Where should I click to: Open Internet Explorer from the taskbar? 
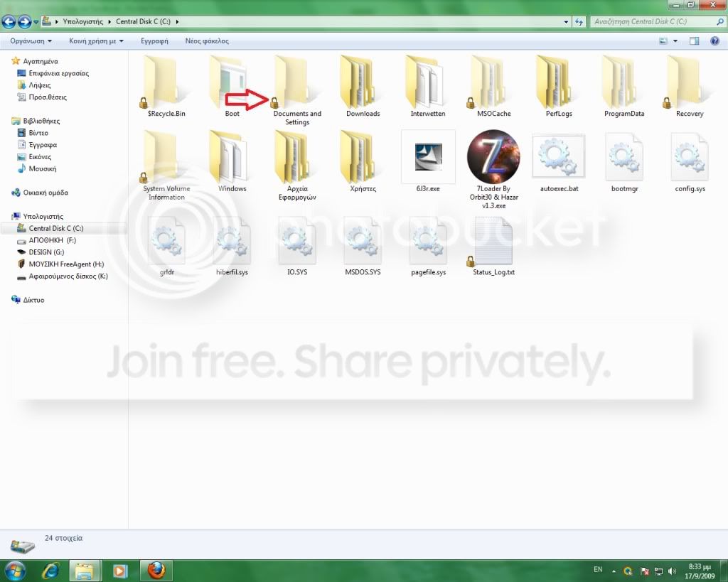point(50,571)
